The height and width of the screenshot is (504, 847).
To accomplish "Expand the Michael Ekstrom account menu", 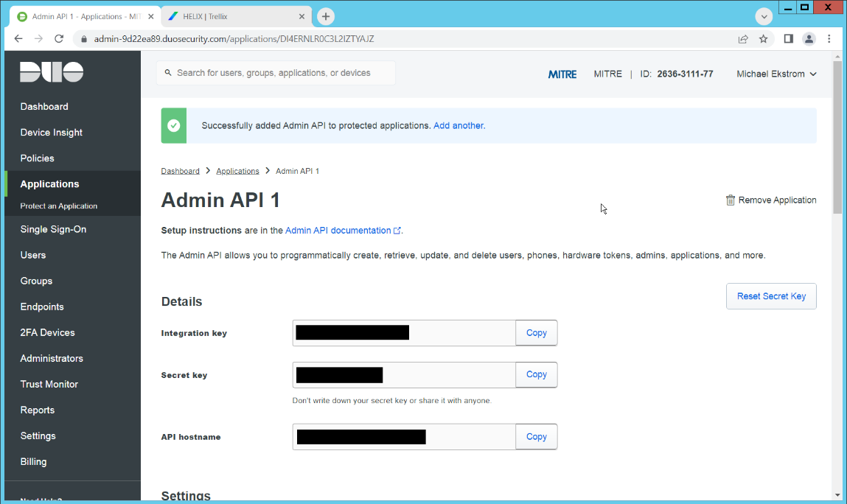I will (776, 74).
